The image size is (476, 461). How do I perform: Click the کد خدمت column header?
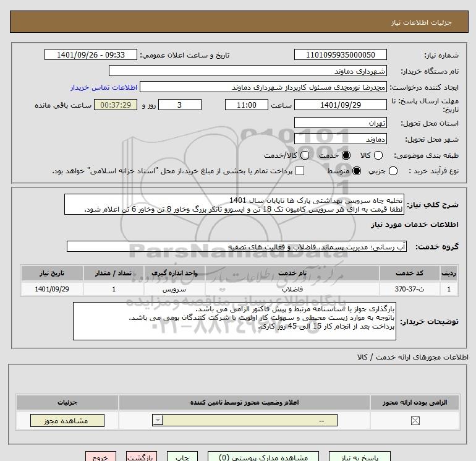click(409, 273)
